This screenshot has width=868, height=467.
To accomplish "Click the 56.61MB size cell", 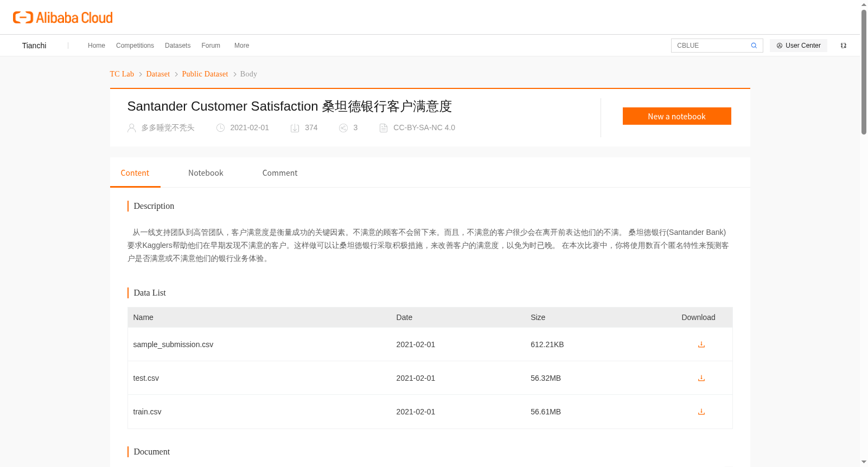I will click(546, 412).
